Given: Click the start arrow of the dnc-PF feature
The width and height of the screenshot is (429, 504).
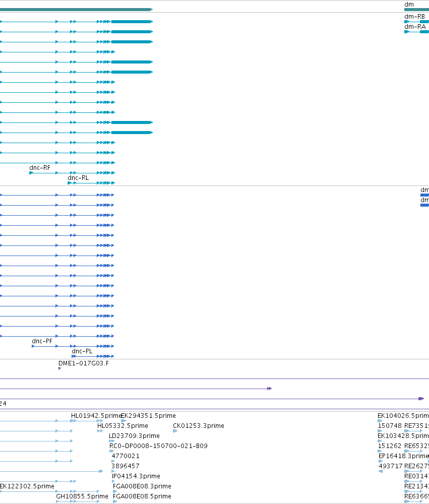Looking at the screenshot, I should point(33,346).
